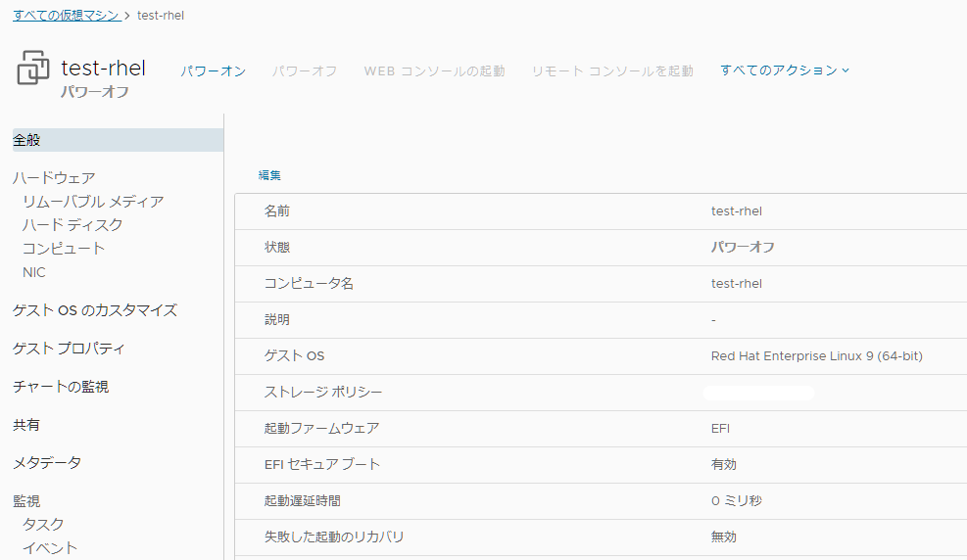Click the コンピュータ名 value test-rhel
Image resolution: width=967 pixels, height=560 pixels.
737,283
